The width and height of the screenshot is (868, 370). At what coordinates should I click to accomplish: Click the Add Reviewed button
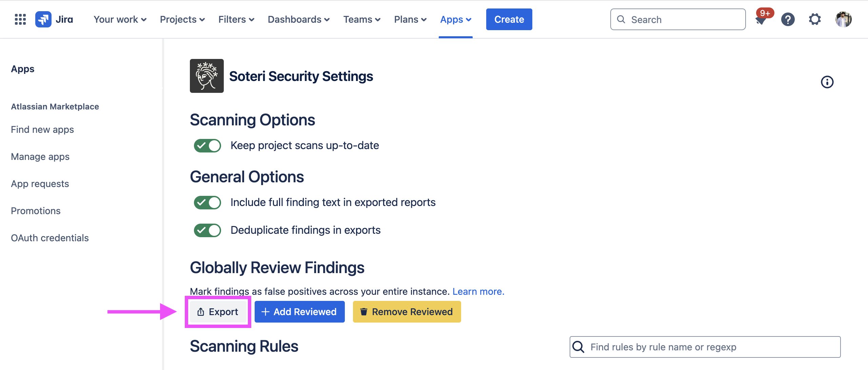coord(299,312)
